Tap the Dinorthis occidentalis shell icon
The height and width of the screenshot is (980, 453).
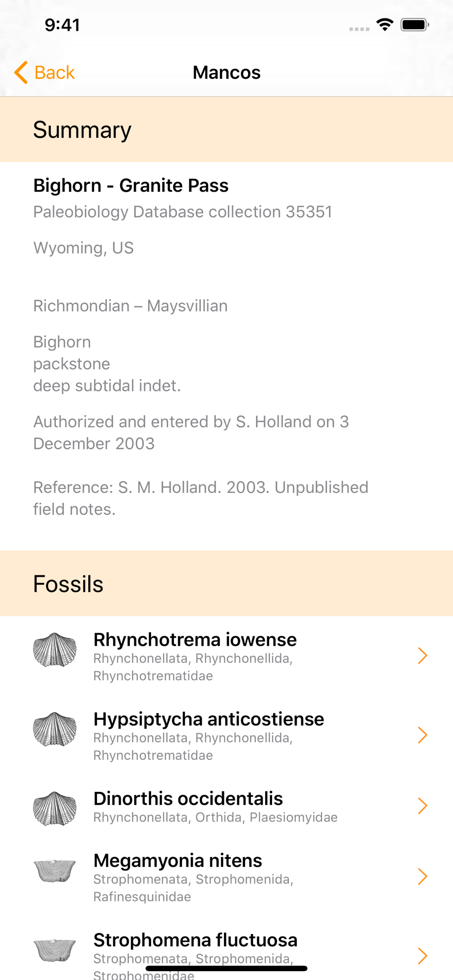pyautogui.click(x=54, y=808)
